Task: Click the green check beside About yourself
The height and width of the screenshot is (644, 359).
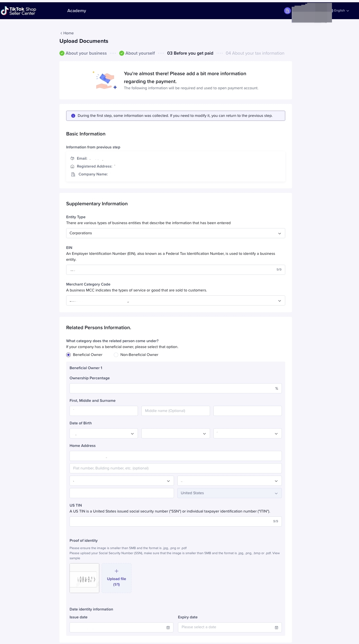Action: (122, 53)
